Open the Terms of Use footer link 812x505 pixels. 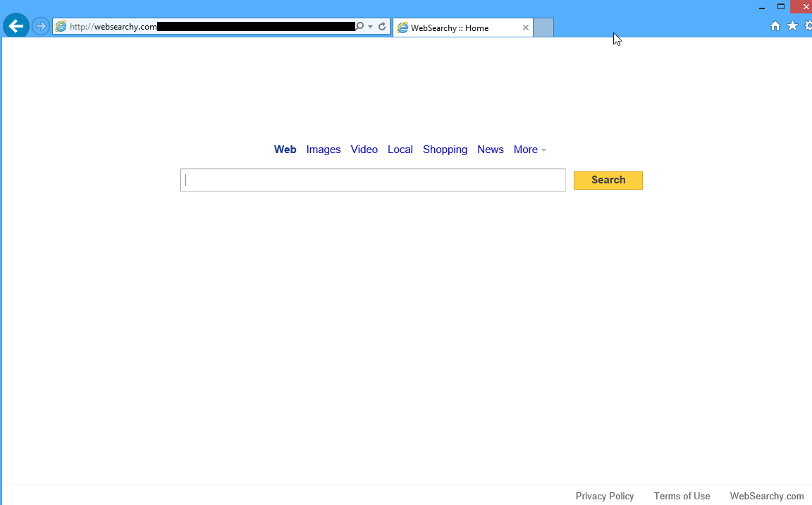[x=682, y=497]
